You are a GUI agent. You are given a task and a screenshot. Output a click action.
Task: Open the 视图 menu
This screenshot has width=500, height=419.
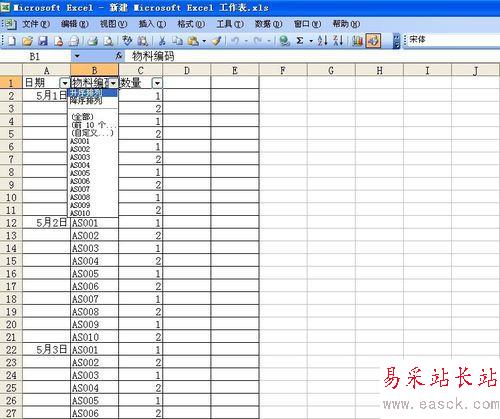pyautogui.click(x=113, y=24)
